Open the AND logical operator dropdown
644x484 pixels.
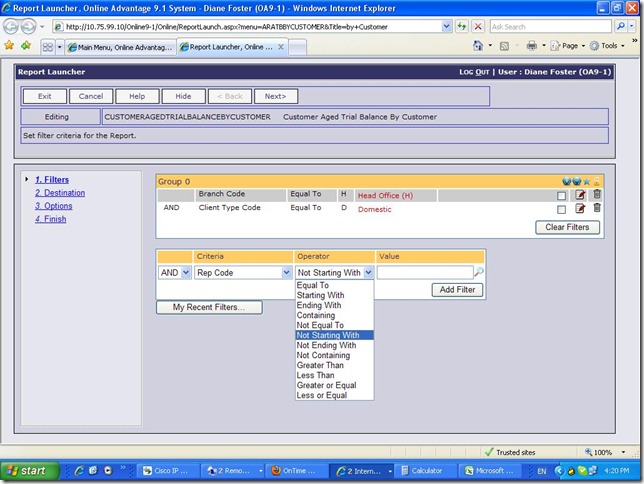coord(174,272)
